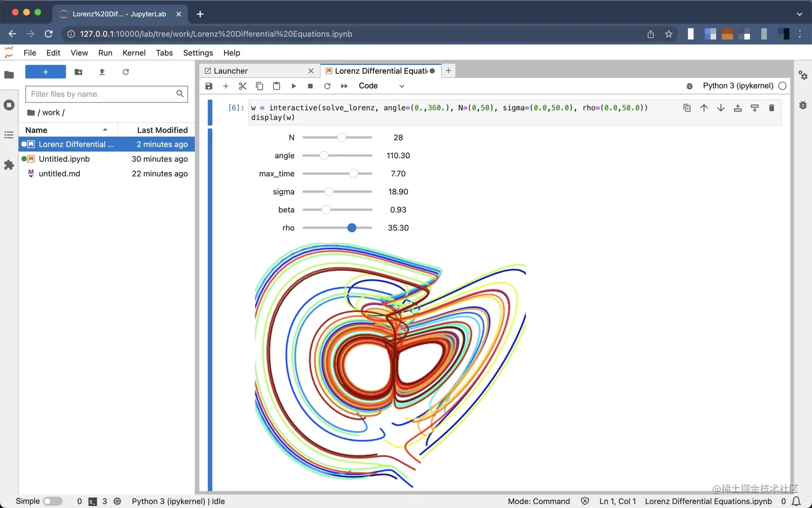Click the Upload Files icon
The width and height of the screenshot is (812, 508).
click(102, 72)
